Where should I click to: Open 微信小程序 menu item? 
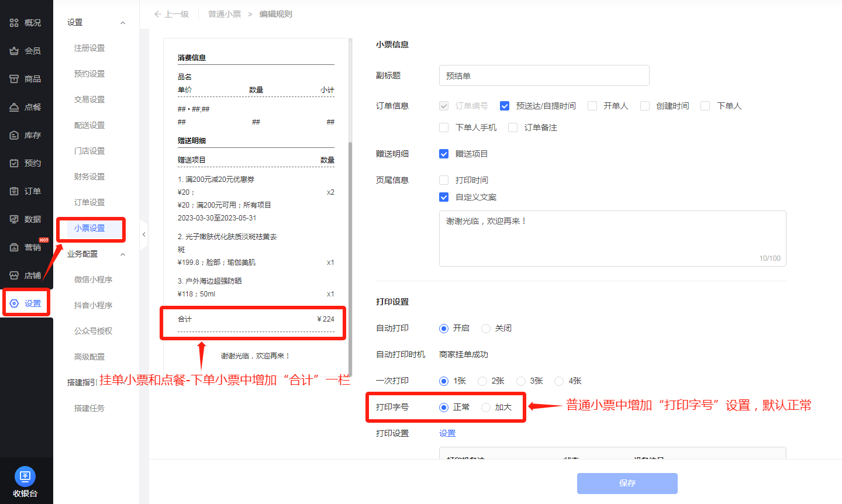coord(93,279)
